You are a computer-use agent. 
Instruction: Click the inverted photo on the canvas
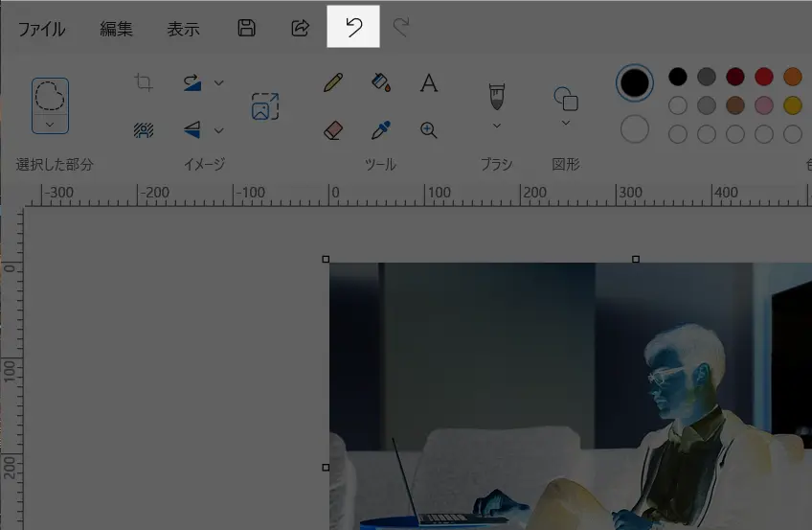click(571, 397)
